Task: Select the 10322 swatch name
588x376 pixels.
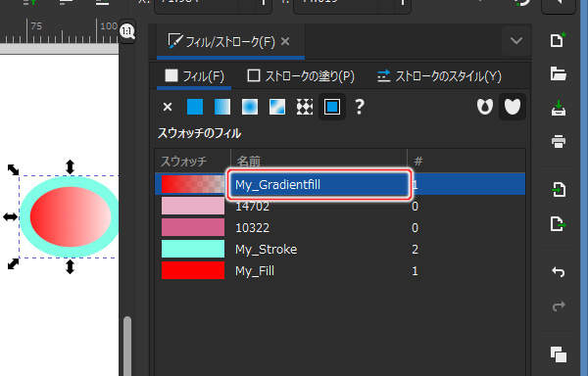Action: (253, 228)
